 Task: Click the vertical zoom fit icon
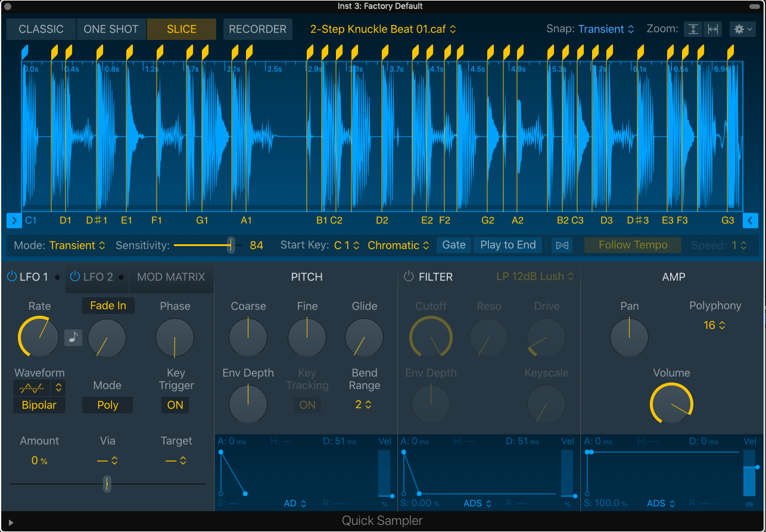click(693, 29)
